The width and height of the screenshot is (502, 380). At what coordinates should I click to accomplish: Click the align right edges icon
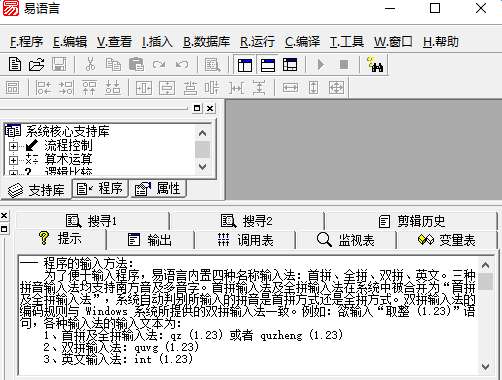pos(66,88)
